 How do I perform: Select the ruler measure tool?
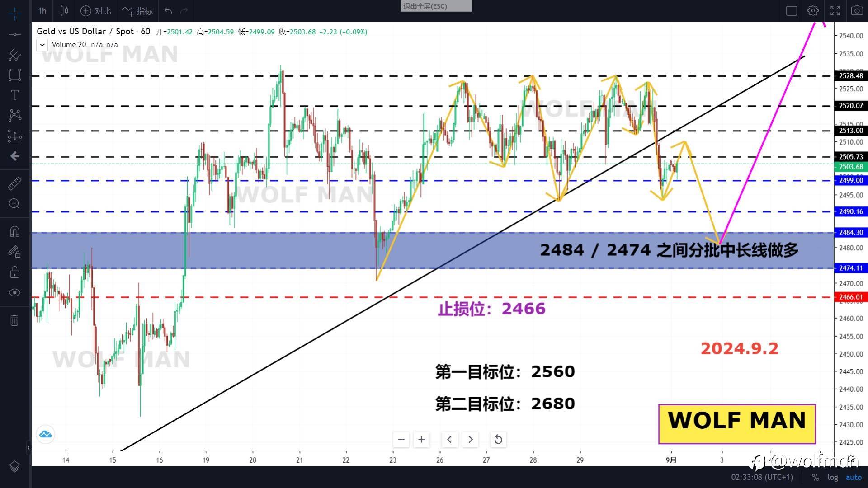14,183
